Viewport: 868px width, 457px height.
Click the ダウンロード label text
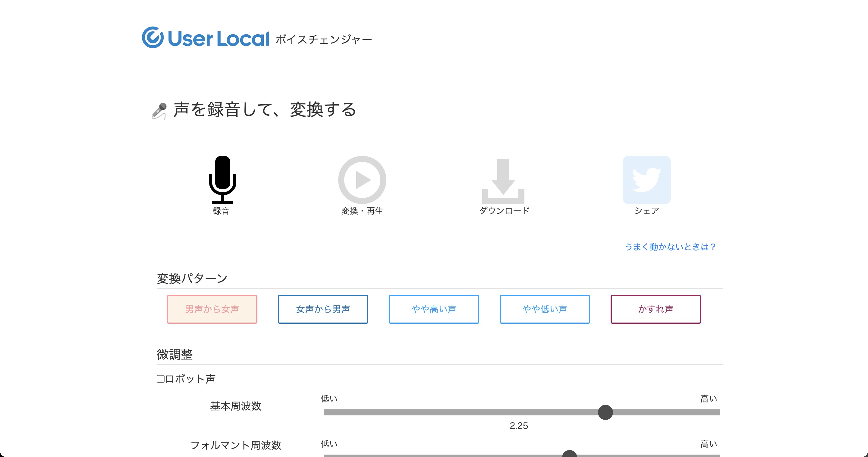tap(504, 211)
